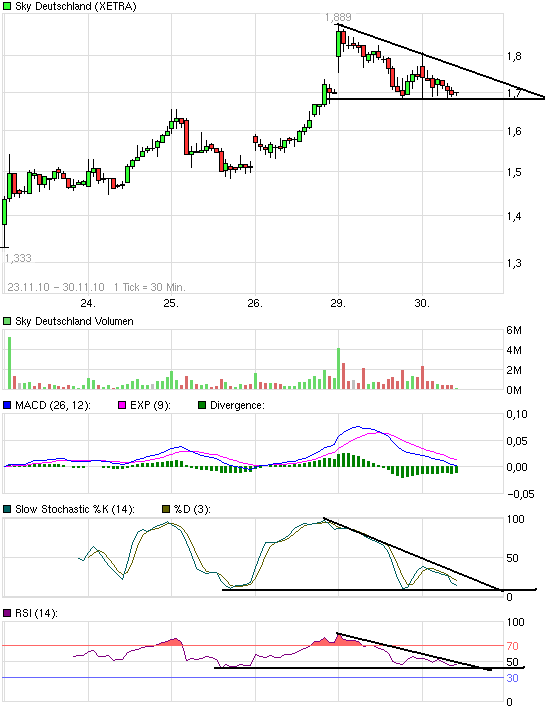The image size is (545, 710).
Task: Click the olive %D (3) legend swatch
Action: [166, 509]
